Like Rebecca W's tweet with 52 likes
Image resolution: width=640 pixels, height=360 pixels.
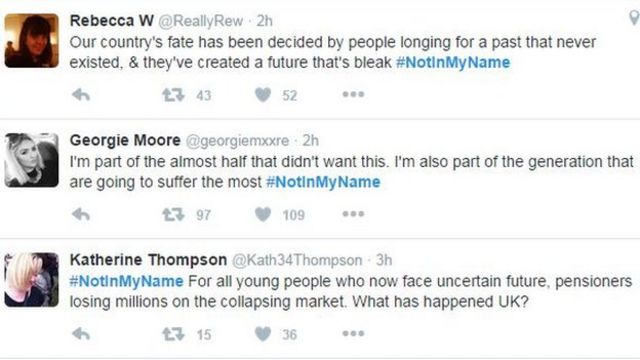coord(263,95)
